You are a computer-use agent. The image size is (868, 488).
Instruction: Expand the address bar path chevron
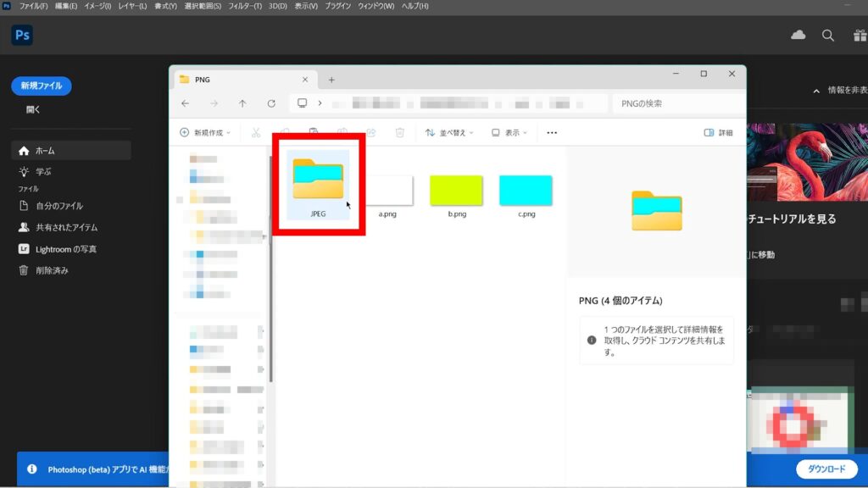pyautogui.click(x=320, y=103)
